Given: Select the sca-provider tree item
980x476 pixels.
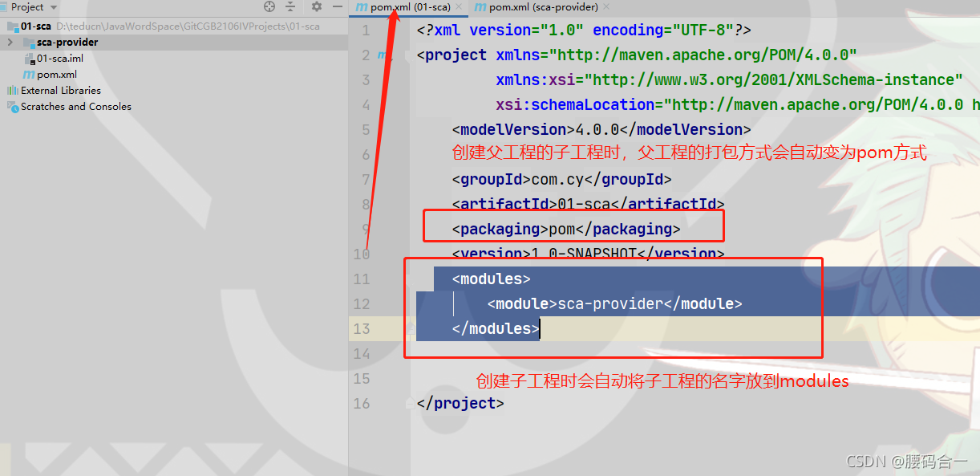Looking at the screenshot, I should tap(67, 42).
